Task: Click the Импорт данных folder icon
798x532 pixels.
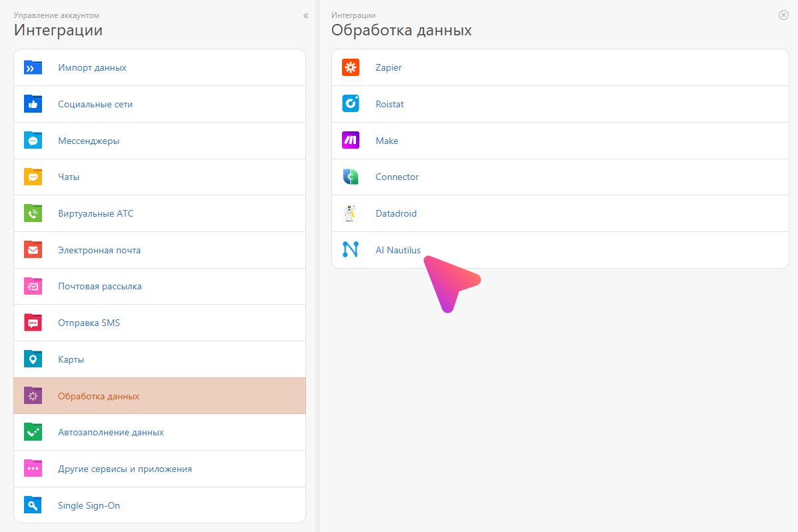Action: point(33,67)
